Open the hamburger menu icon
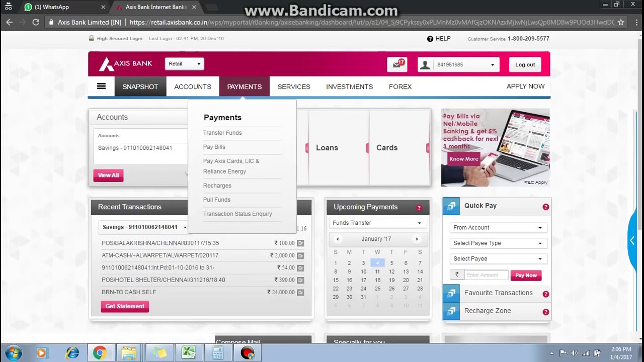 (101, 86)
